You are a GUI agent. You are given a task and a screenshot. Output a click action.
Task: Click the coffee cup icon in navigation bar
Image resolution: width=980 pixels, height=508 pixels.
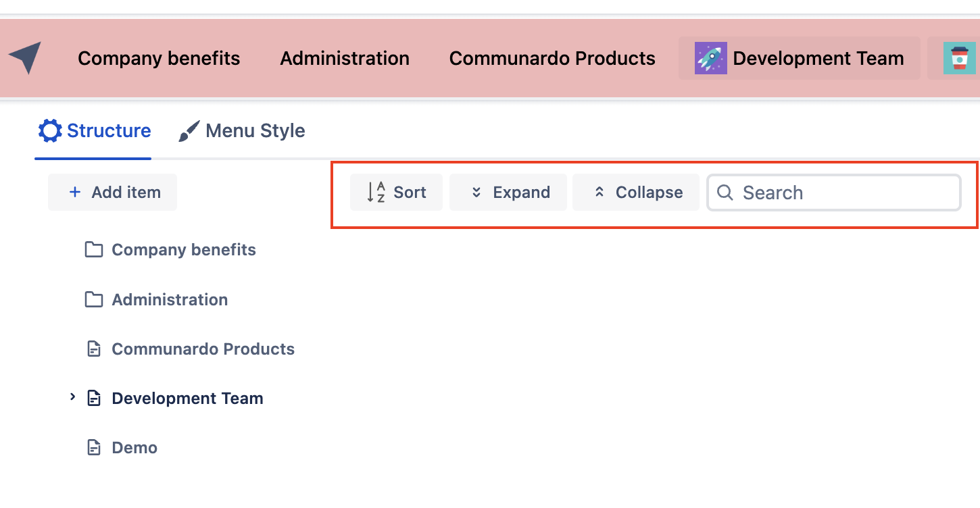[x=959, y=59]
